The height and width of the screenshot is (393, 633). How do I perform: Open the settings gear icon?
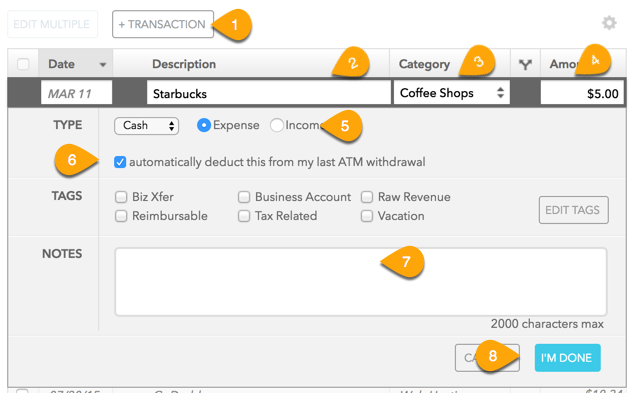point(609,23)
